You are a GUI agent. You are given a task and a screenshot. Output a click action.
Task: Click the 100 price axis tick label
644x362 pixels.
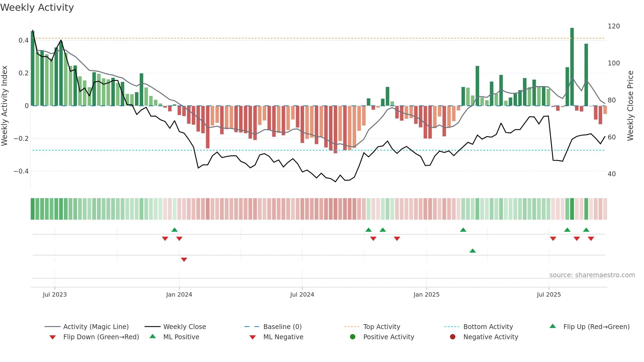(x=614, y=63)
